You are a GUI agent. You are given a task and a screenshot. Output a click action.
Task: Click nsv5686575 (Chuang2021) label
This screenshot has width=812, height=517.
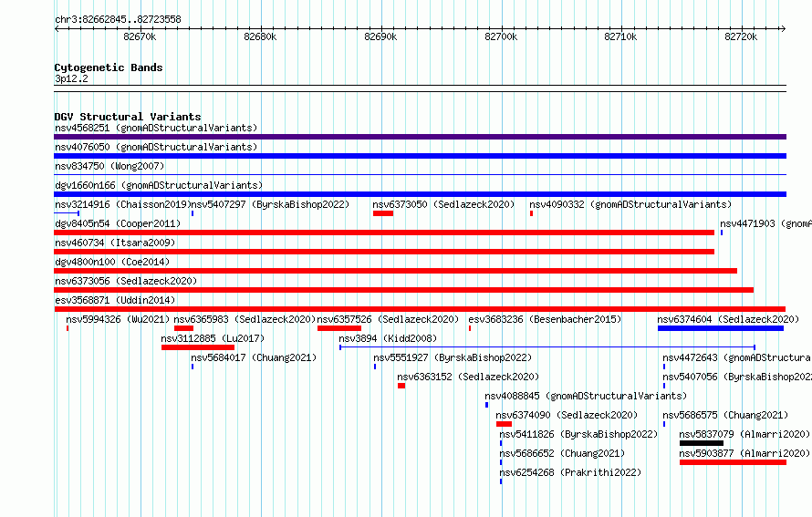tap(725, 415)
